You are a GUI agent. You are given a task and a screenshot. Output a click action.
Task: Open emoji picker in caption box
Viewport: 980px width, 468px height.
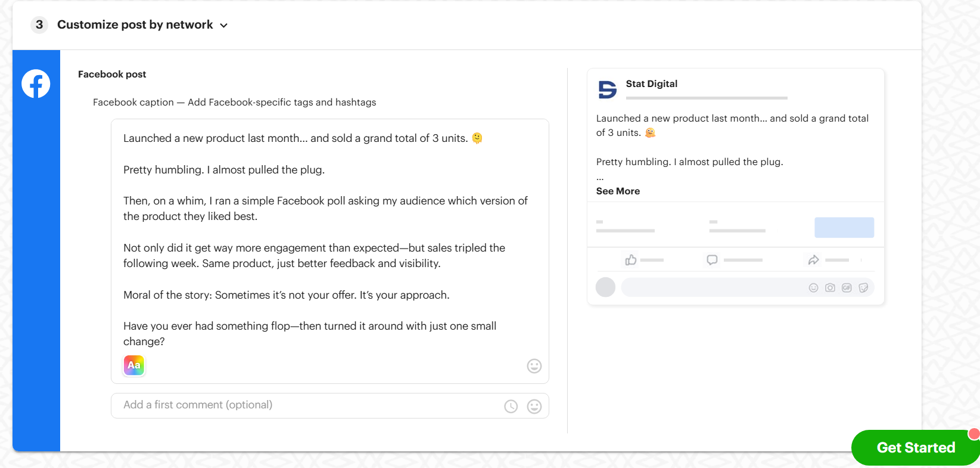(534, 366)
